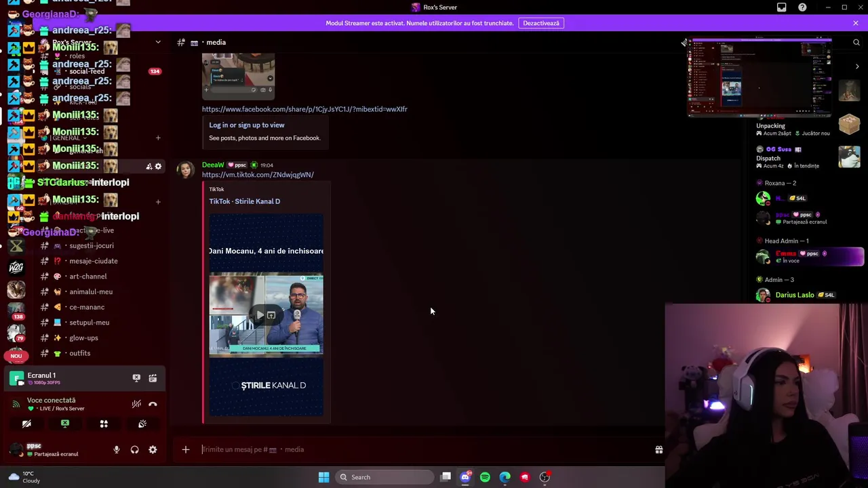Open the server icon with NOU badge
This screenshot has height=488, width=868.
[x=16, y=355]
